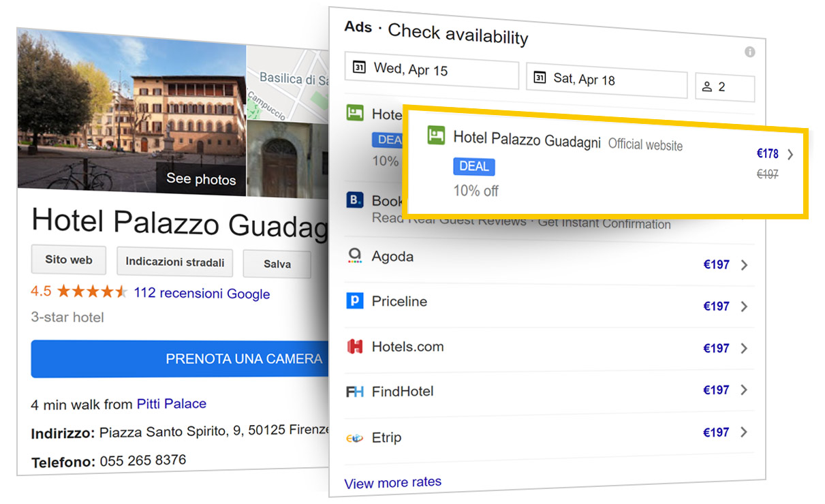This screenshot has width=825, height=504.
Task: Click the Salva button
Action: [x=277, y=264]
